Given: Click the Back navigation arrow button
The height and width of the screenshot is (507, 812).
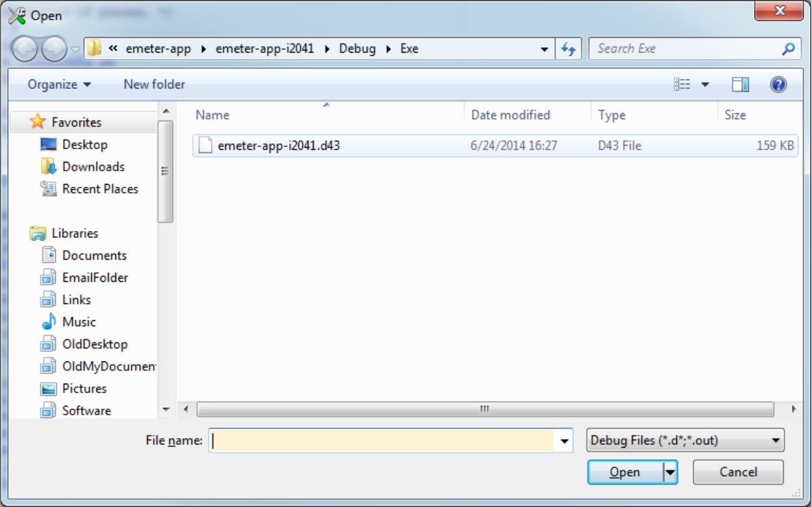Looking at the screenshot, I should point(26,49).
